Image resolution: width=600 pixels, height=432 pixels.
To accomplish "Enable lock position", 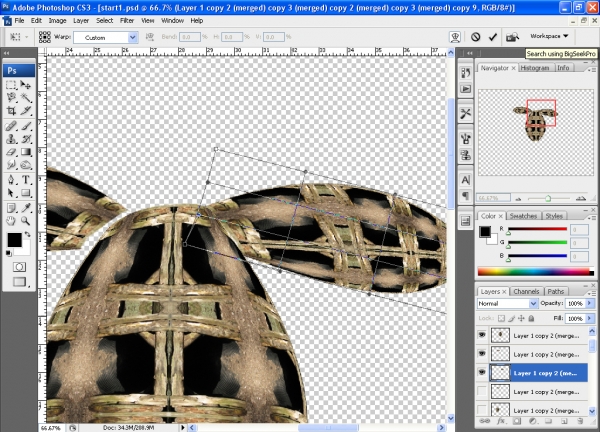I will click(x=521, y=318).
